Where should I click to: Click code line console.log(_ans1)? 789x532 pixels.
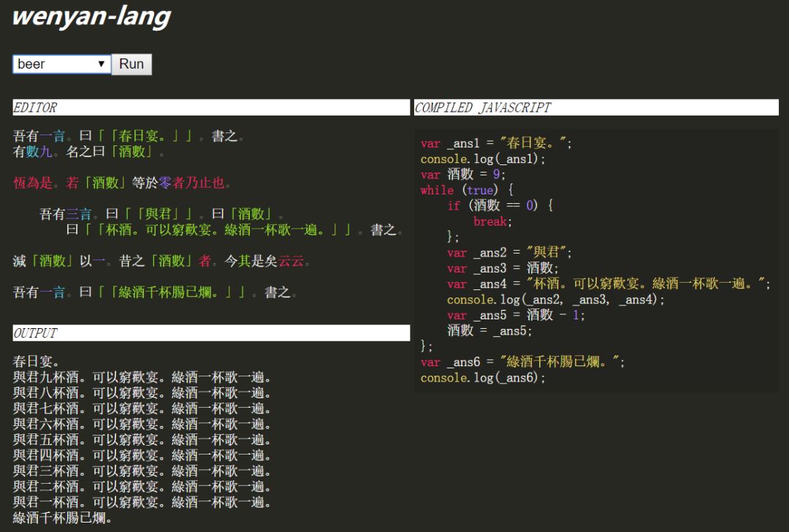point(483,159)
